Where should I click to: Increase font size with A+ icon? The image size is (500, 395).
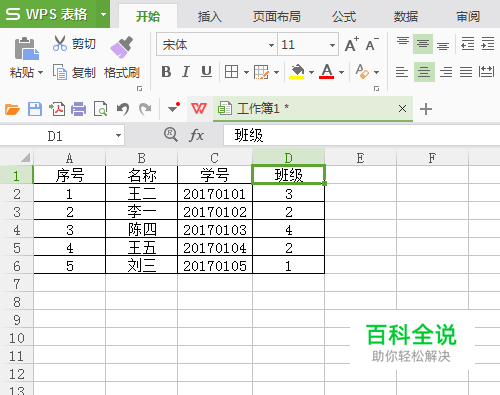click(352, 44)
